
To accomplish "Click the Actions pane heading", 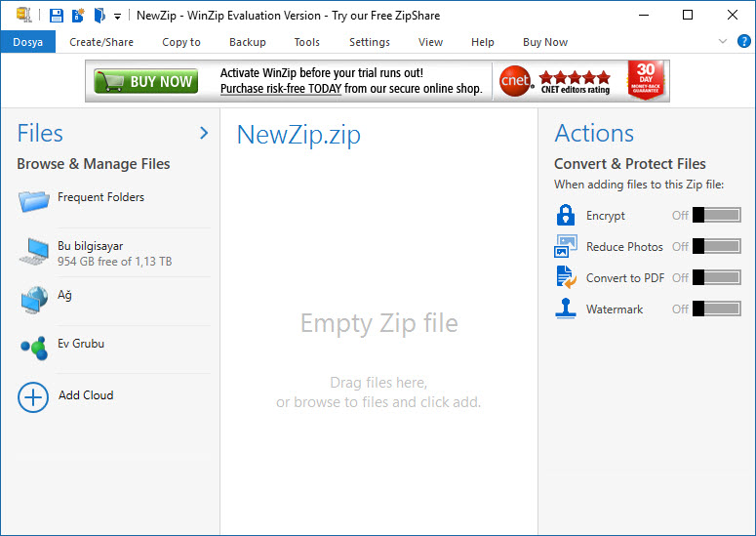I will (594, 133).
